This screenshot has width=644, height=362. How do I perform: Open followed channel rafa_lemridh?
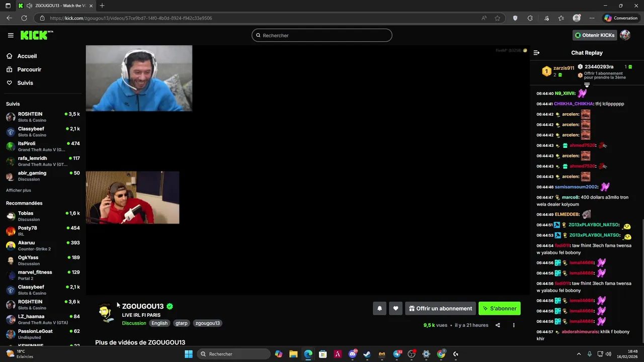tap(43, 161)
